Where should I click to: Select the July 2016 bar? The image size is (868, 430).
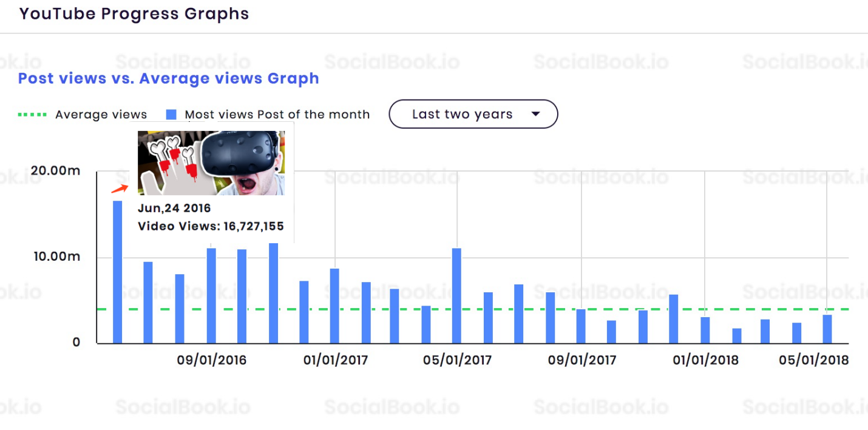pyautogui.click(x=148, y=303)
